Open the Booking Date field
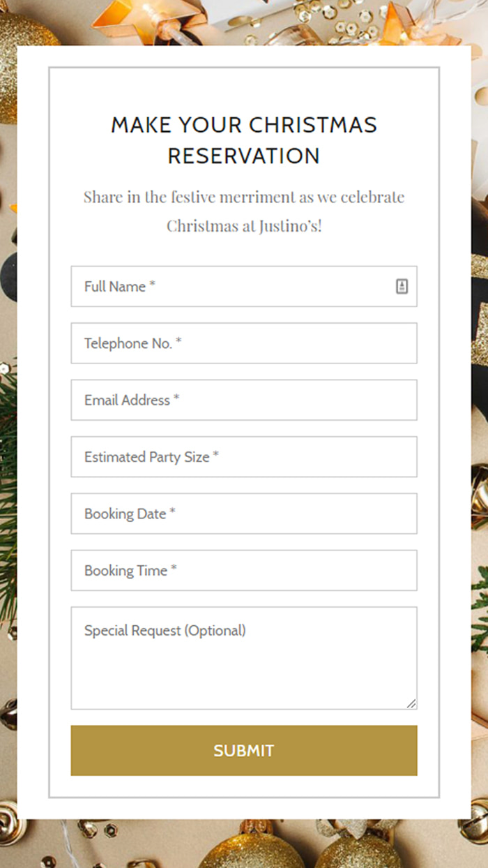Image resolution: width=488 pixels, height=868 pixels. coord(244,514)
